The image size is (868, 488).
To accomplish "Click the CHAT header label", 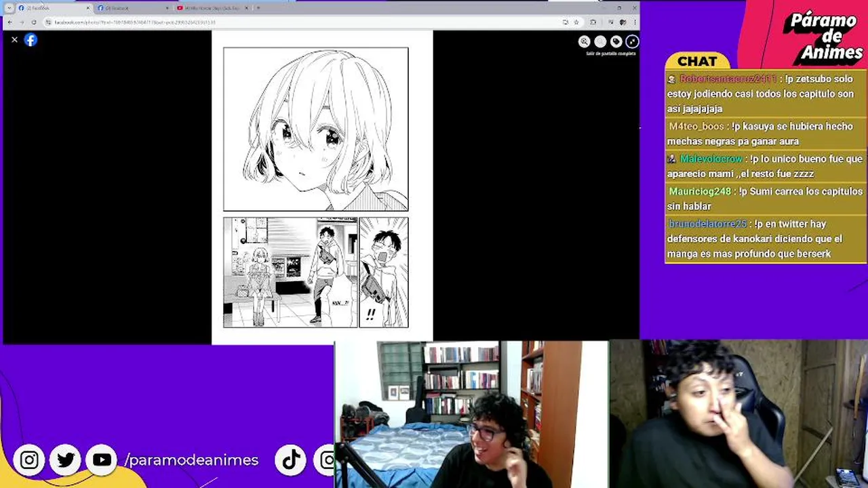I will [696, 61].
